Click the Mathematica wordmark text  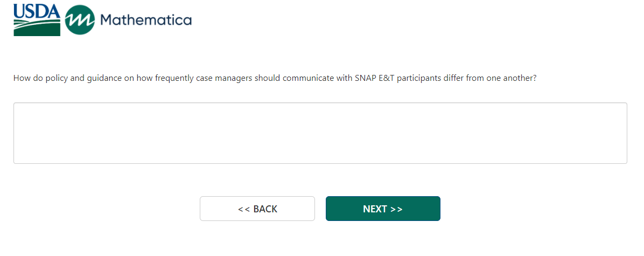[145, 20]
